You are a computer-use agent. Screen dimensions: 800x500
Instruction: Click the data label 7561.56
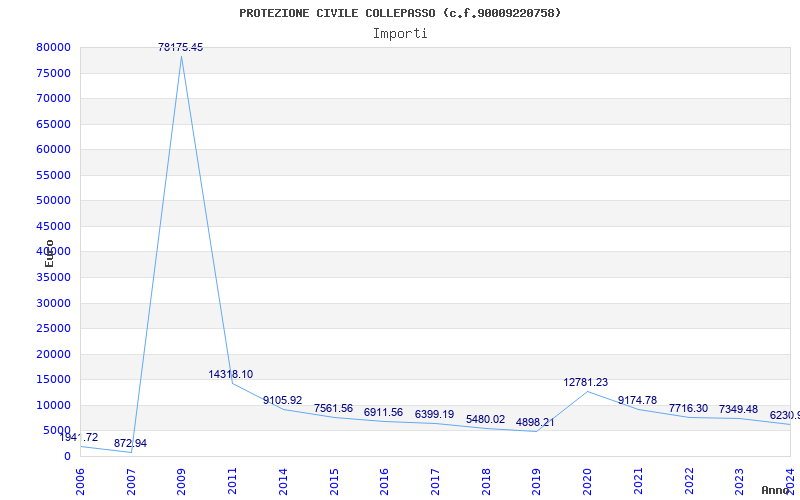click(333, 409)
